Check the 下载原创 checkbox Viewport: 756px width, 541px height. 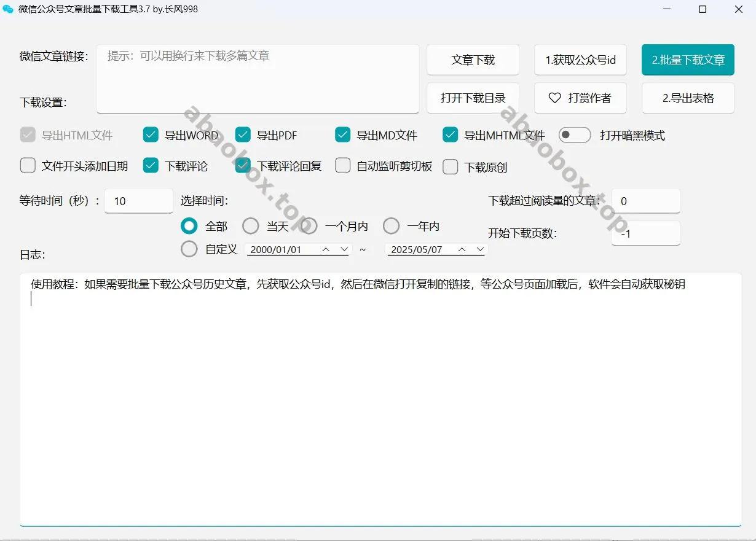pyautogui.click(x=451, y=166)
